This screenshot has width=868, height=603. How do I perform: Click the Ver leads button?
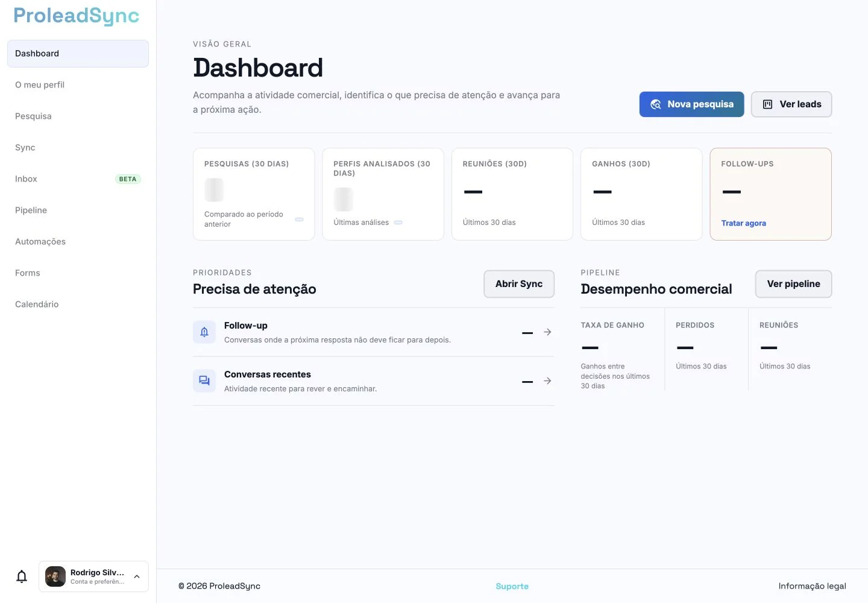click(x=791, y=104)
